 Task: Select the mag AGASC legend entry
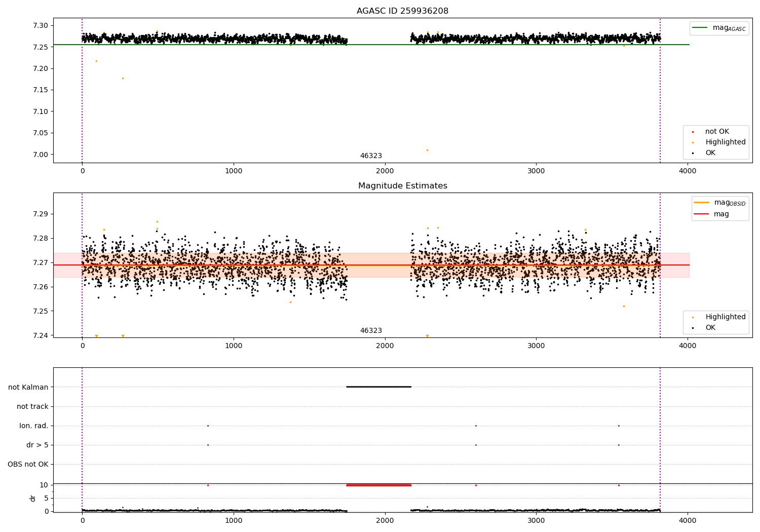(x=719, y=28)
